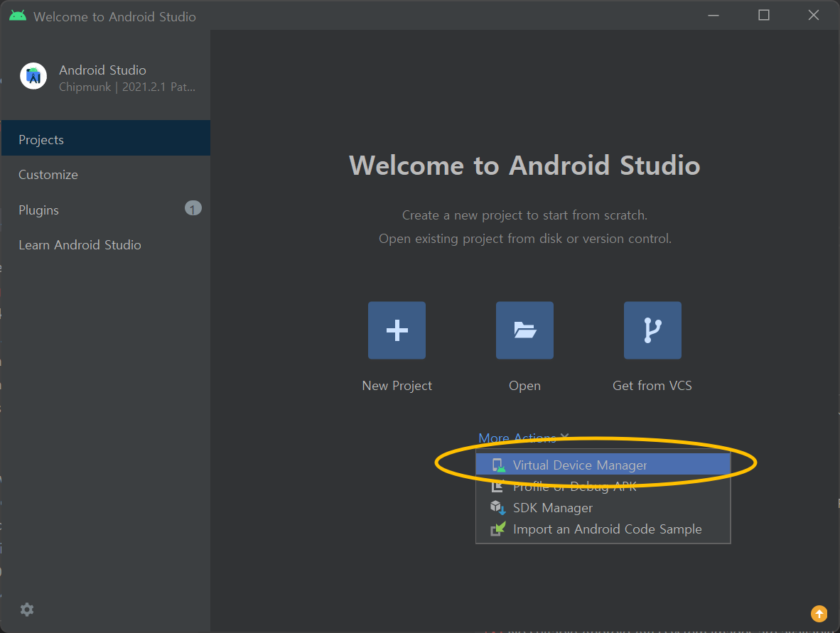Click the Open folder icon
Image resolution: width=840 pixels, height=633 pixels.
(524, 330)
